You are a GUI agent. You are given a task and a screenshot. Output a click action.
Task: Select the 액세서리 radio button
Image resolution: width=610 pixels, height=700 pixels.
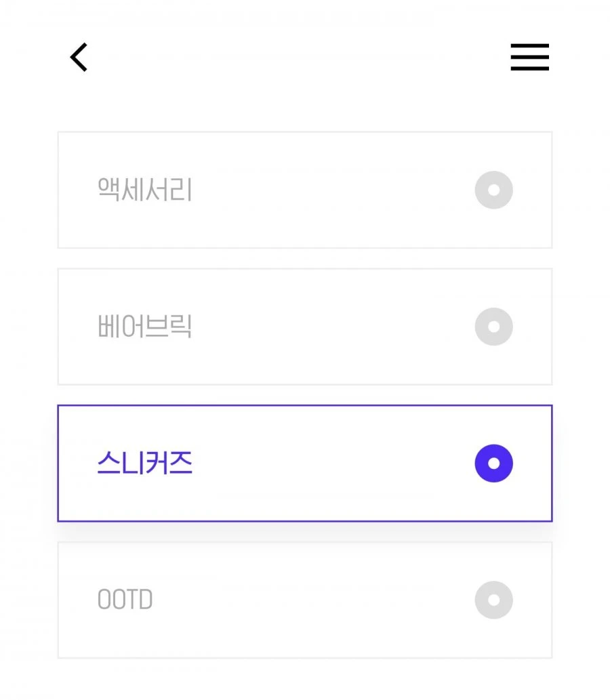click(x=493, y=190)
